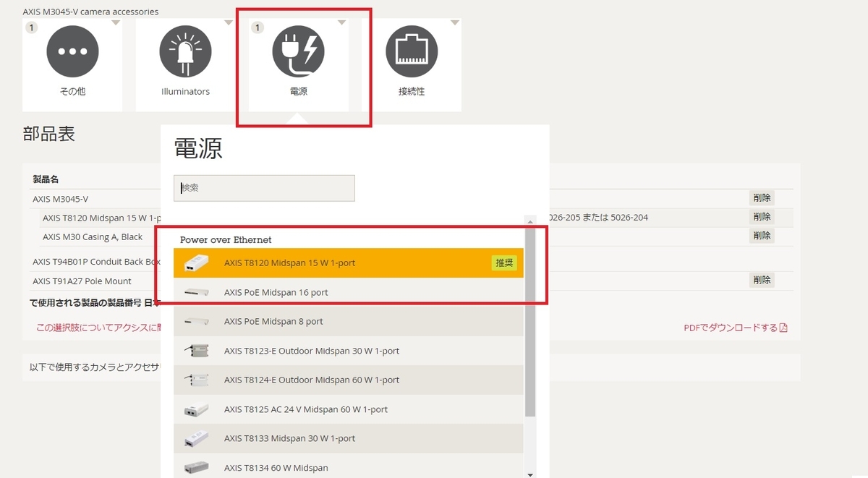868x478 pixels.
Task: Expand the 電源 tile corner arrow
Action: (341, 22)
